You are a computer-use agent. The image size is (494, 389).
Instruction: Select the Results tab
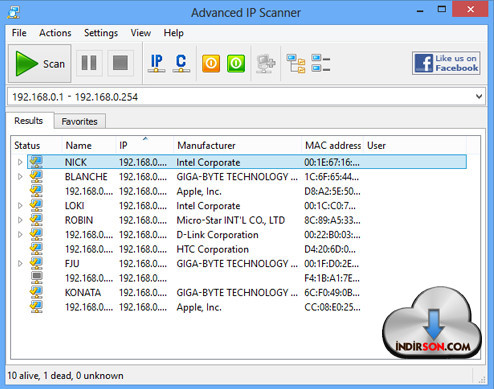[29, 121]
